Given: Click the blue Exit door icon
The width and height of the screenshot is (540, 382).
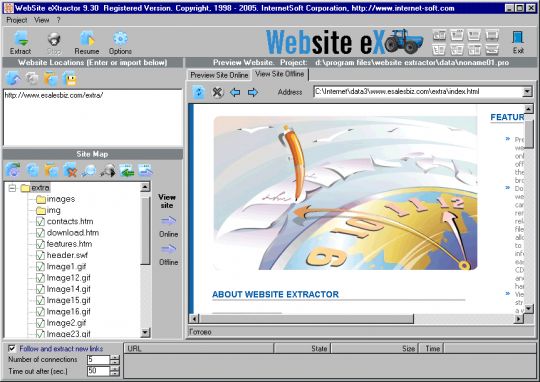Looking at the screenshot, I should point(518,38).
